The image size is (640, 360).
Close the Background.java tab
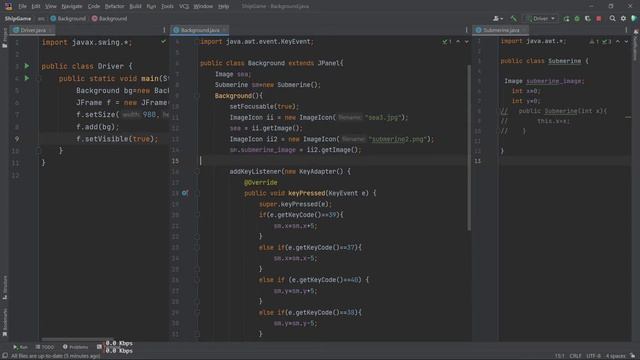point(224,30)
